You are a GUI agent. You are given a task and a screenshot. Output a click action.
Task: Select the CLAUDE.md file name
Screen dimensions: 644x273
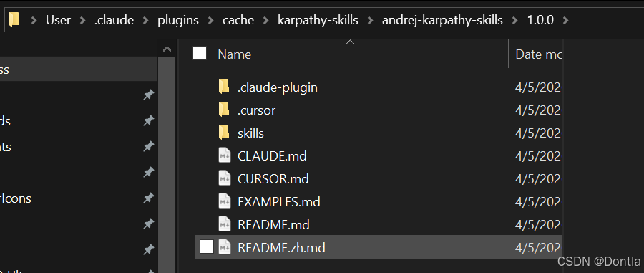pos(272,156)
